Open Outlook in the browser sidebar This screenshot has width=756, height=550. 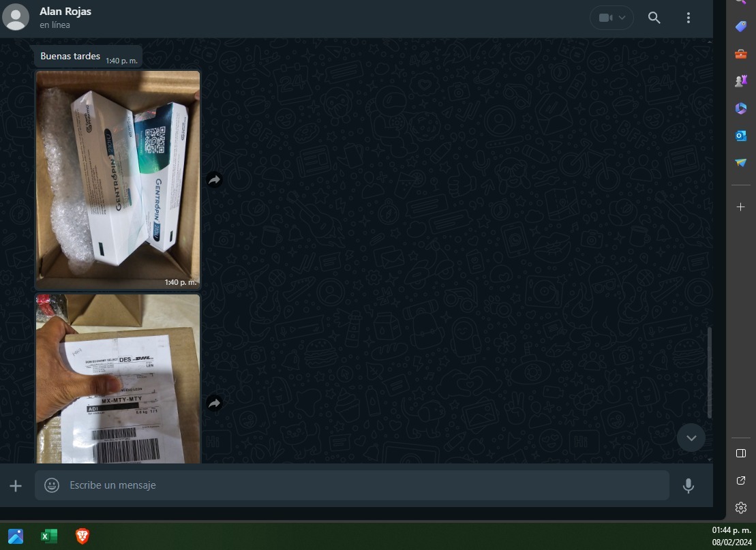coord(741,136)
